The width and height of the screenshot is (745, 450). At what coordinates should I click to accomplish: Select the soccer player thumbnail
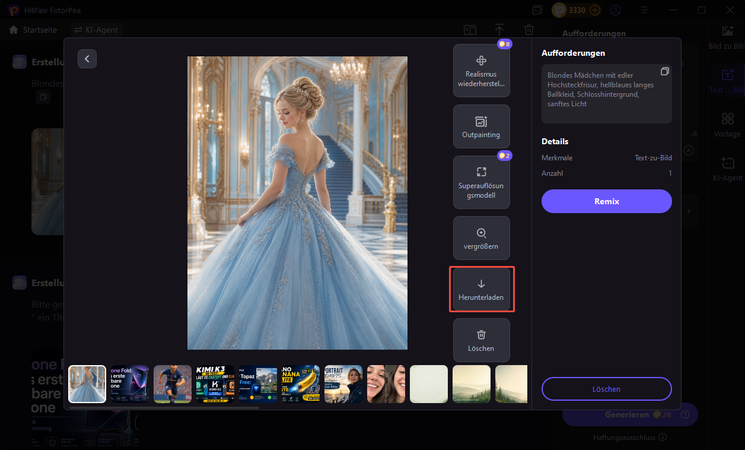coord(172,384)
